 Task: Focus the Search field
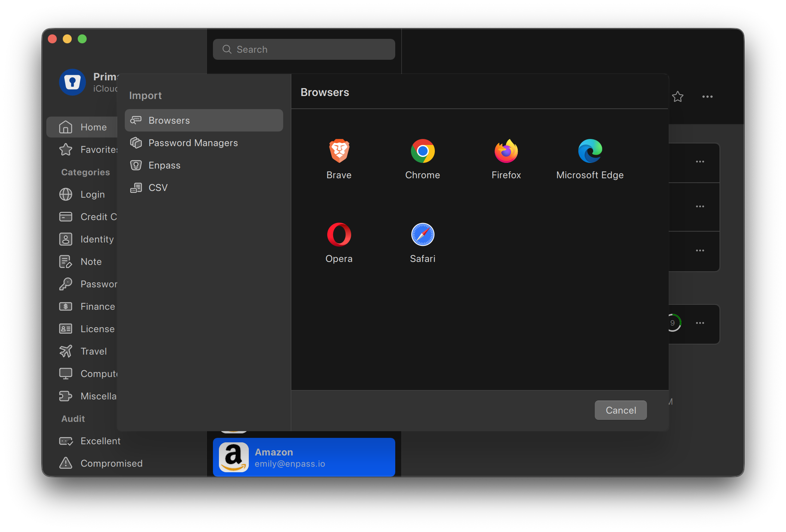click(304, 49)
